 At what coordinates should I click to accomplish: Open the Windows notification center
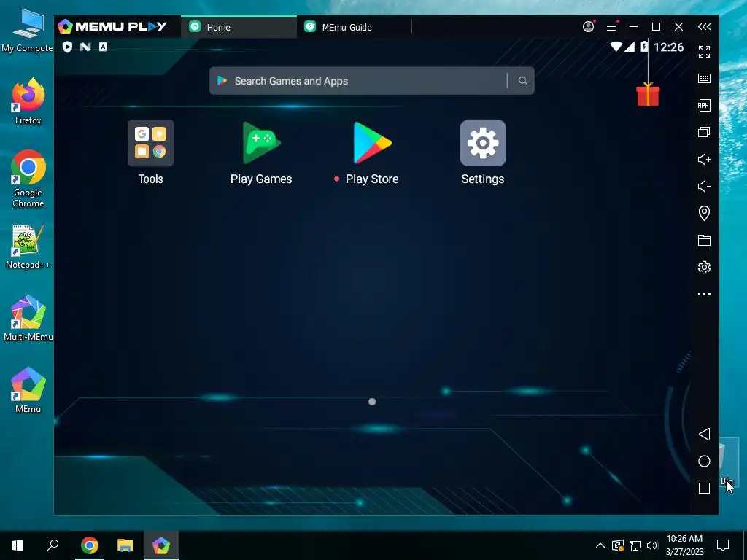[723, 545]
